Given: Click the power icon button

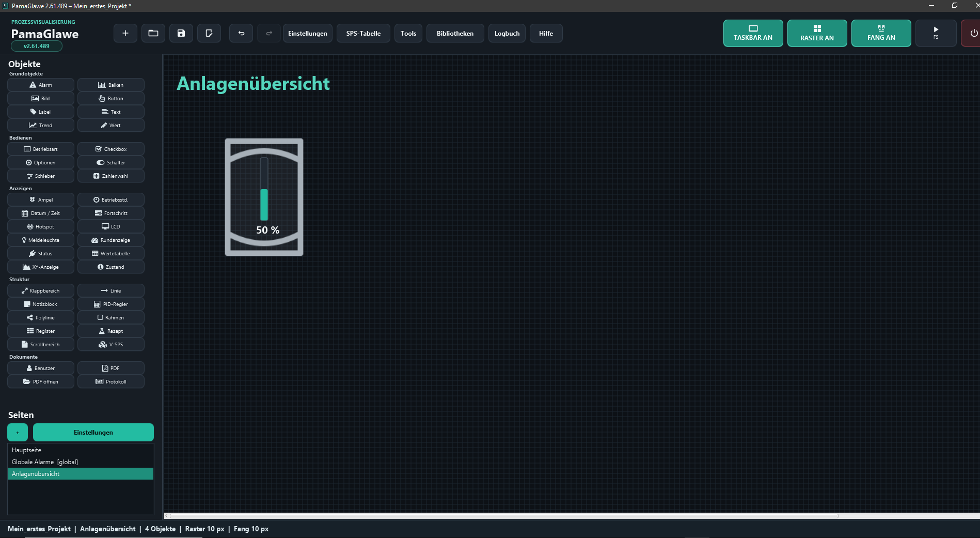Looking at the screenshot, I should pos(973,33).
